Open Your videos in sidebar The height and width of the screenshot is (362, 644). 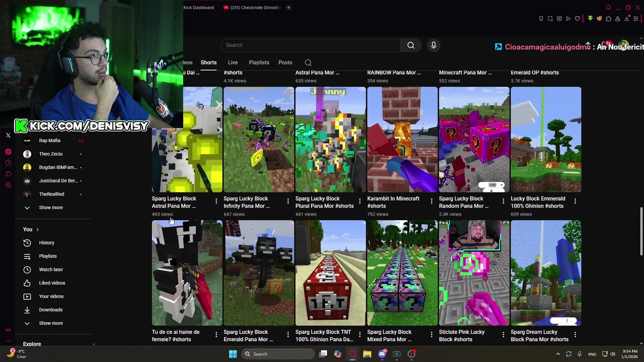[51, 297]
